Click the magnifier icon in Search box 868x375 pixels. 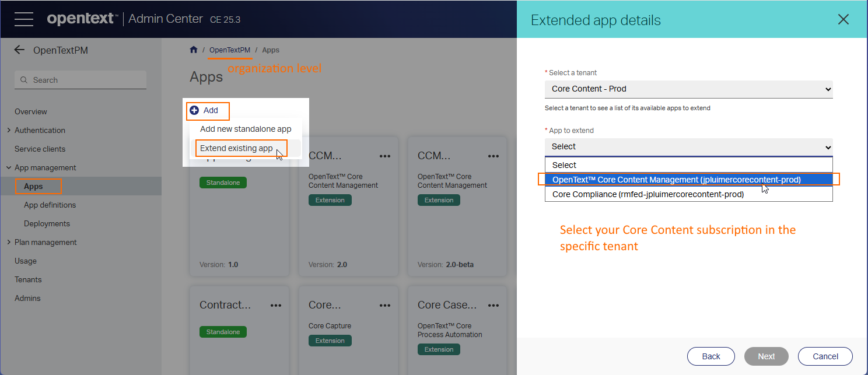(x=24, y=80)
